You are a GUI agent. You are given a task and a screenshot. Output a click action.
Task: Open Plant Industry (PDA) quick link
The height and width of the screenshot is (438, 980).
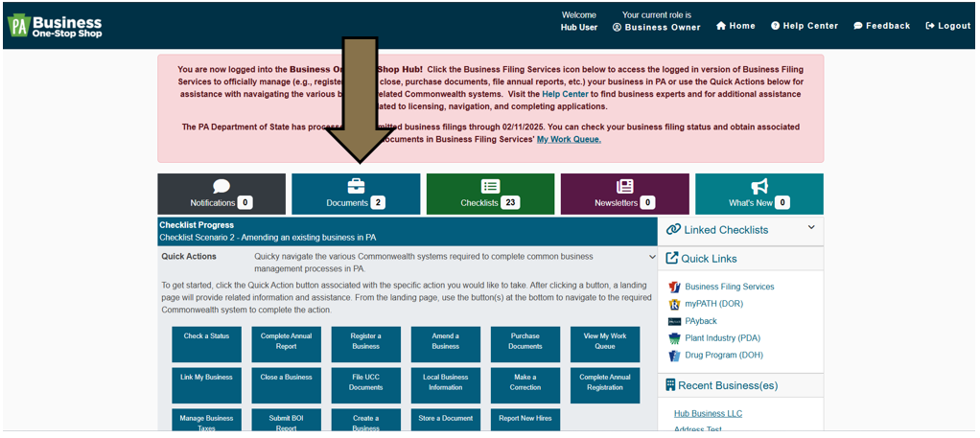[x=722, y=338]
